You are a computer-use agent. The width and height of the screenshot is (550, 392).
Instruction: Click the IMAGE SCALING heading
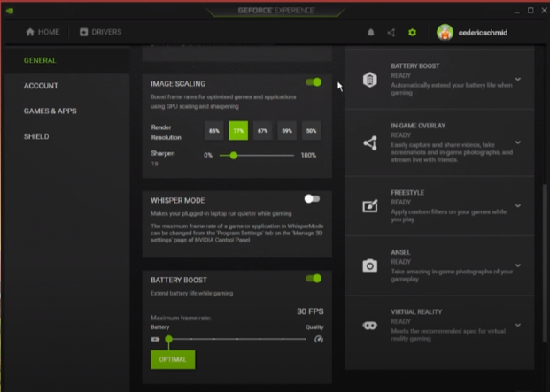click(178, 84)
